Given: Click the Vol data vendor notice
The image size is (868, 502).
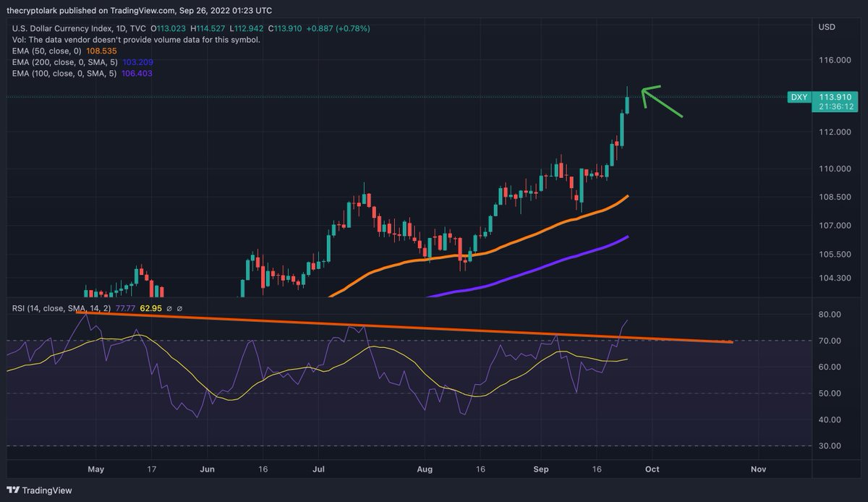Looking at the screenshot, I should click(135, 40).
